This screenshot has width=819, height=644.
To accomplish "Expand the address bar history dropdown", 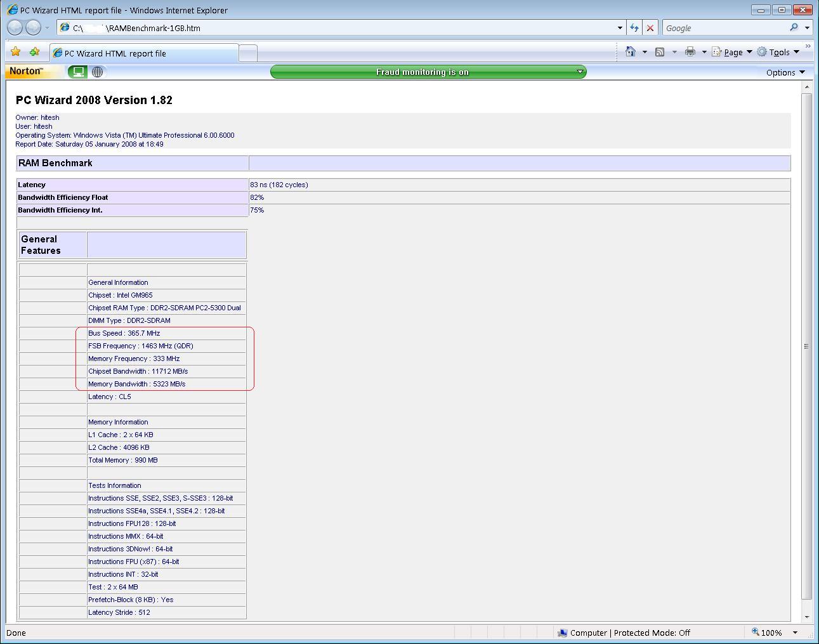I will coord(620,28).
